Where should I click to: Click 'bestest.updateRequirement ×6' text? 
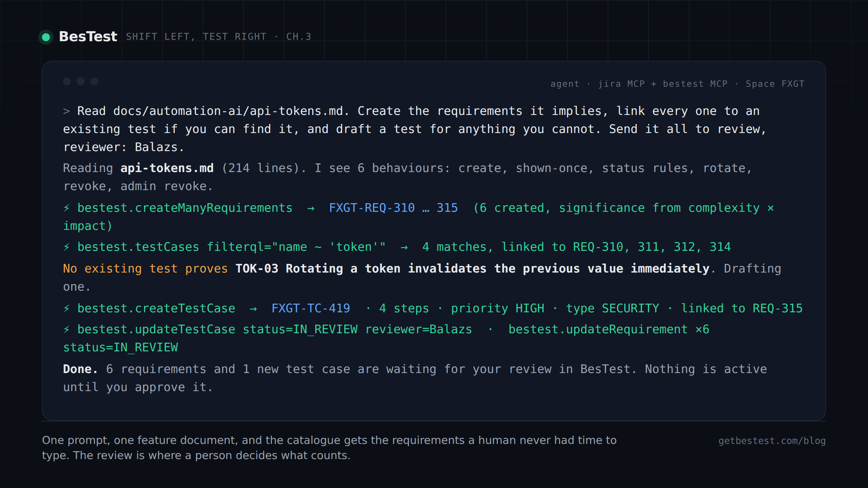click(609, 329)
